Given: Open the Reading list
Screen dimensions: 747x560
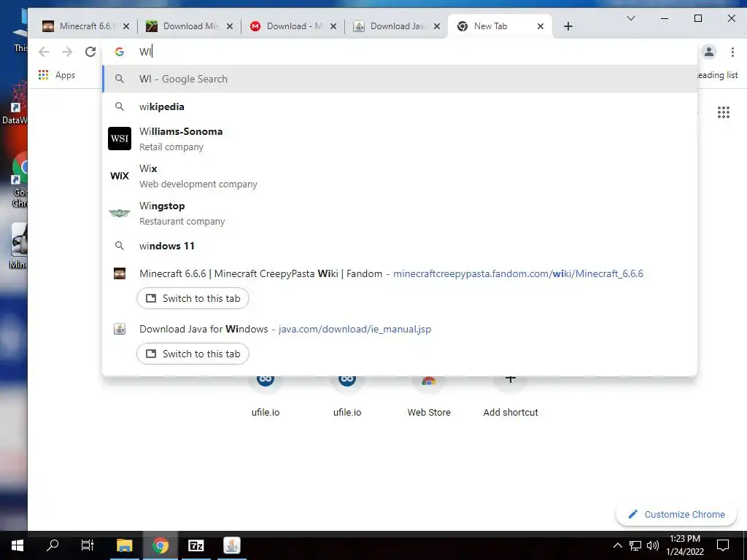Looking at the screenshot, I should [x=718, y=75].
